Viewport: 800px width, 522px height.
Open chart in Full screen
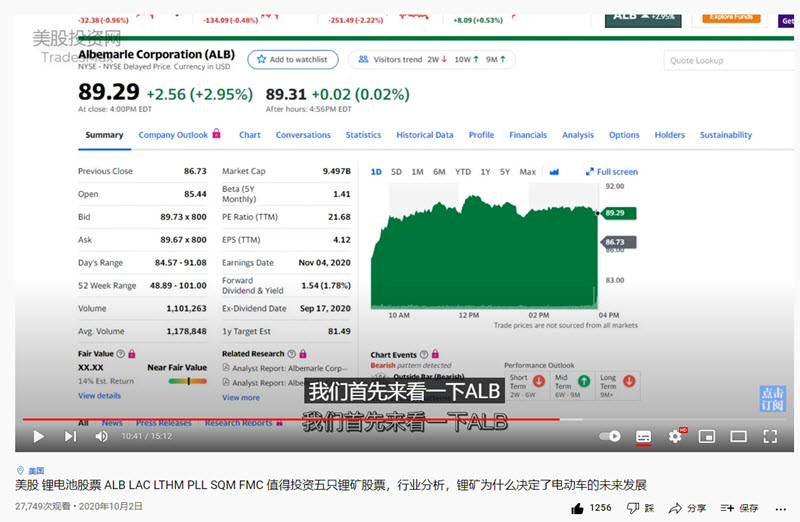pyautogui.click(x=612, y=172)
